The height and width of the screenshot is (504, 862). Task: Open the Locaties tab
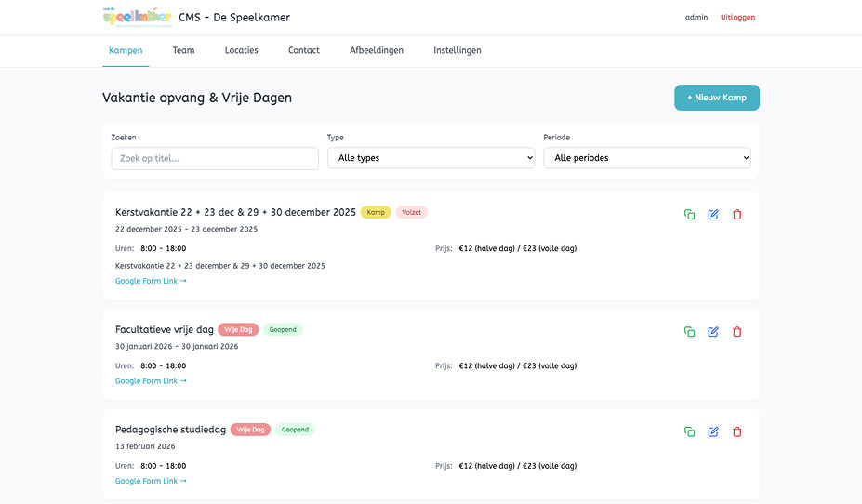[x=242, y=50]
